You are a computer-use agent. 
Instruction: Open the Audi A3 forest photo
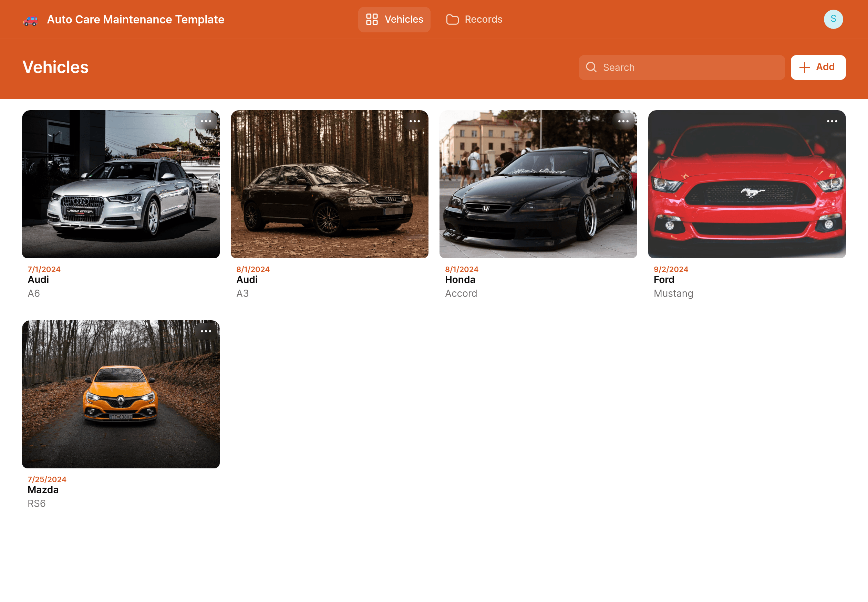pyautogui.click(x=329, y=185)
